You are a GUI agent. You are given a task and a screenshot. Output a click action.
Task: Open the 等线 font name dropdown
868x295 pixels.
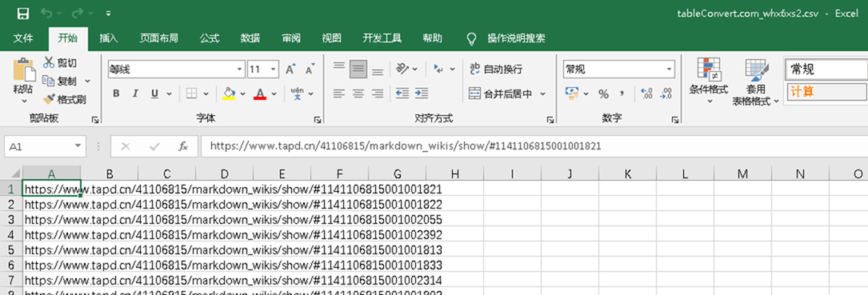point(240,70)
